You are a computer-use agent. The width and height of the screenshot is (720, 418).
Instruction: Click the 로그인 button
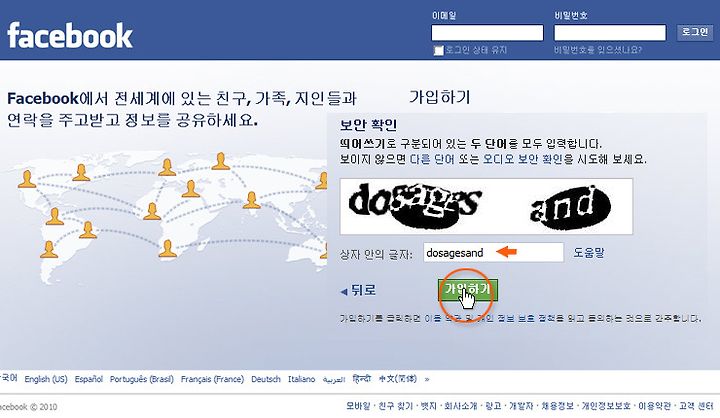[x=695, y=32]
